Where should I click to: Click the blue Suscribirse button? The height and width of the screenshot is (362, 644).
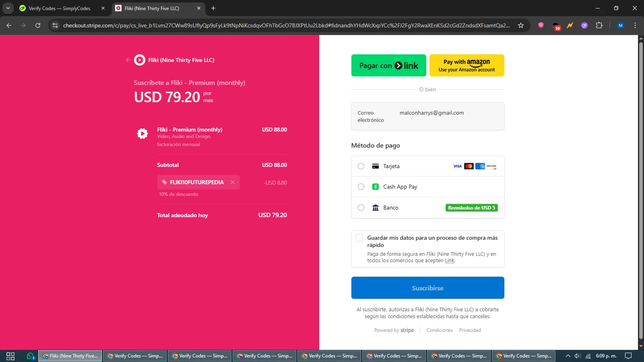tap(428, 288)
